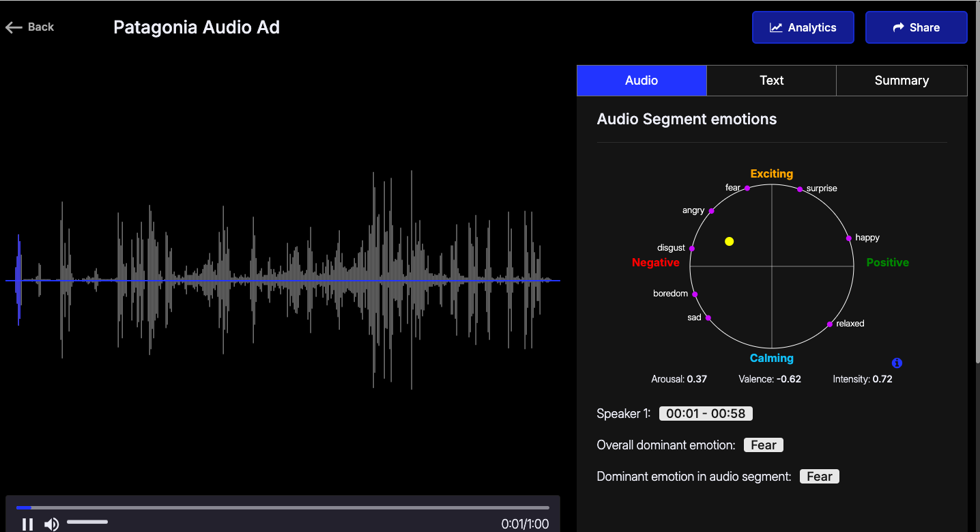Image resolution: width=980 pixels, height=532 pixels.
Task: Switch to the Audio tab
Action: pyautogui.click(x=642, y=81)
